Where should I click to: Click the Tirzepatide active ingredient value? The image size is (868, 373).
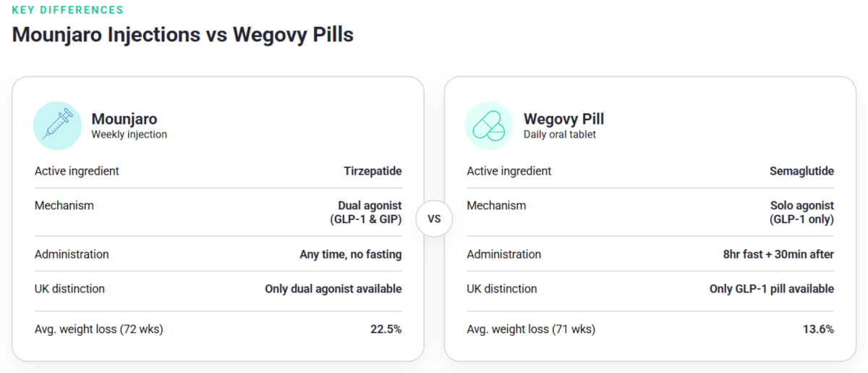coord(373,172)
